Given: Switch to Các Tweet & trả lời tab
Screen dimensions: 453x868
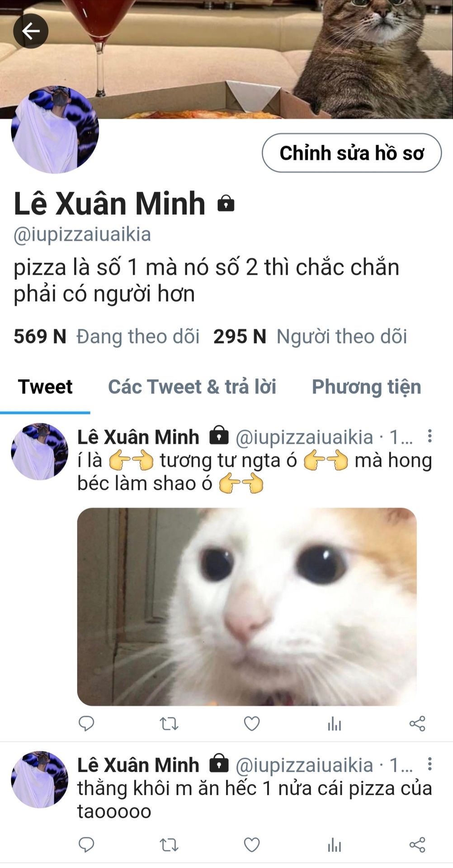Looking at the screenshot, I should click(192, 387).
